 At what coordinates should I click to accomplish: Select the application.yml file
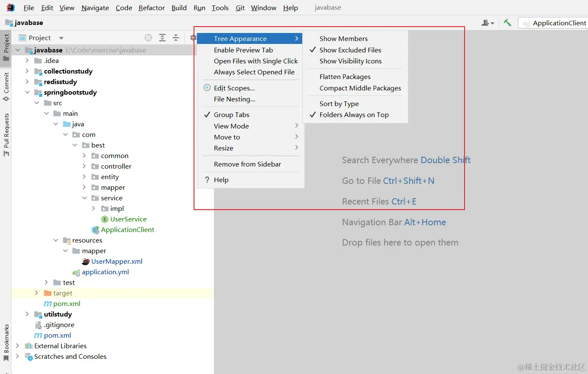pos(101,272)
